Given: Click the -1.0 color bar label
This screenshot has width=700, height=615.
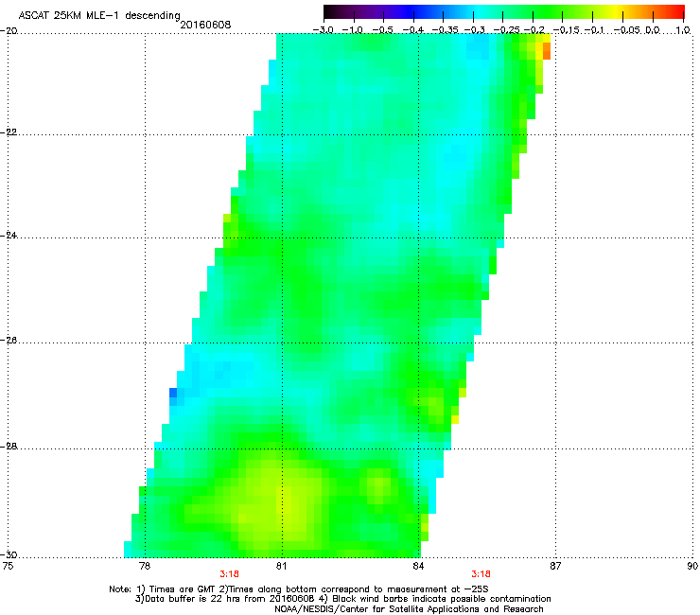Looking at the screenshot, I should (353, 30).
